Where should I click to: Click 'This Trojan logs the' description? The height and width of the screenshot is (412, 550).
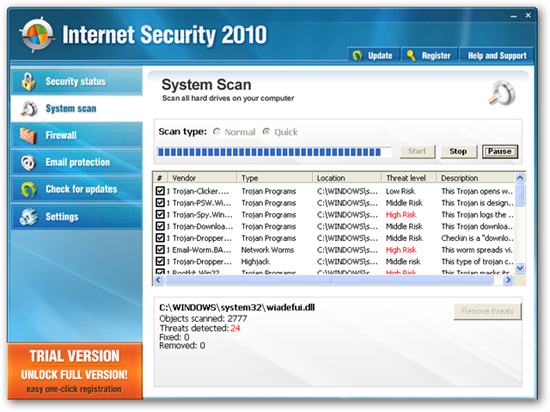[x=477, y=215]
